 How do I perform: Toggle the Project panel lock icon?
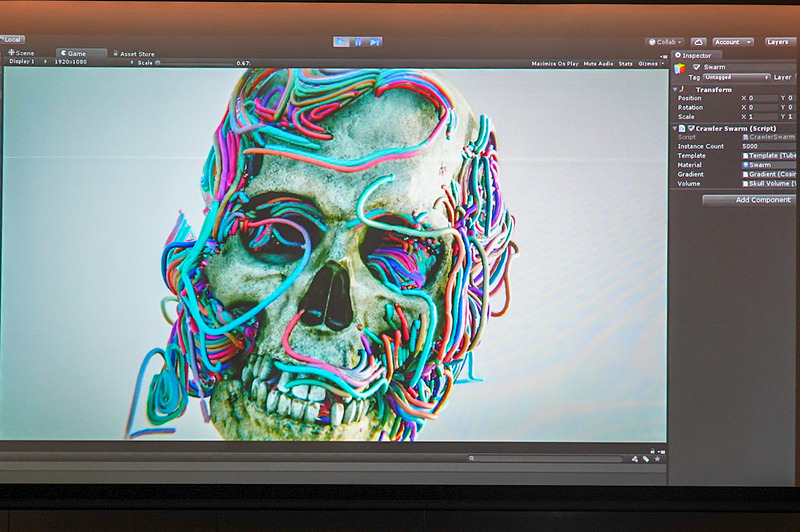[653, 451]
